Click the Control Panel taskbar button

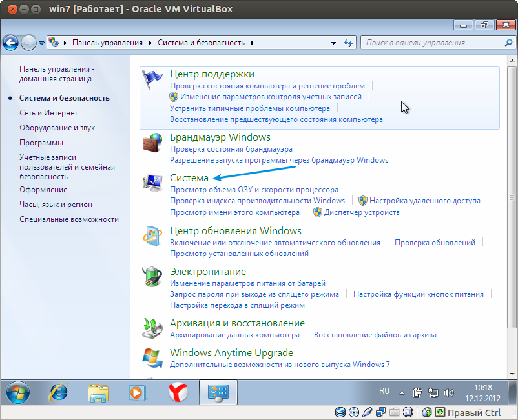coord(218,392)
